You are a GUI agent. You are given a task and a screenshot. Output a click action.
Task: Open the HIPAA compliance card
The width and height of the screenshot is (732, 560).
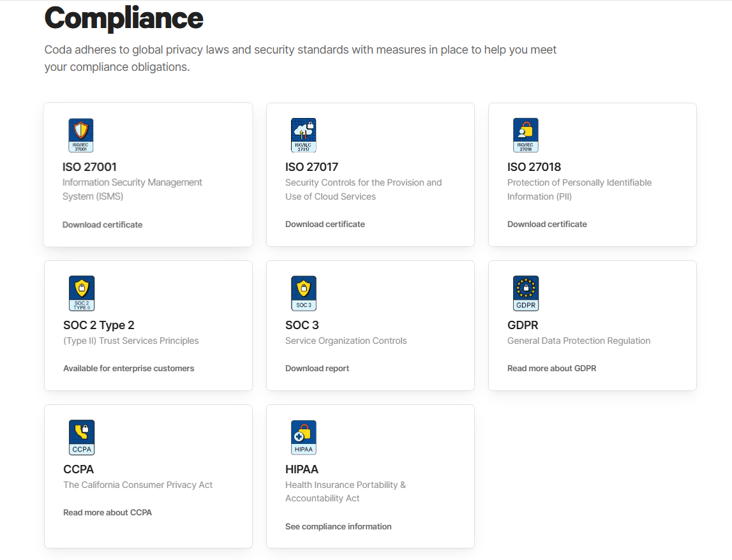(370, 476)
